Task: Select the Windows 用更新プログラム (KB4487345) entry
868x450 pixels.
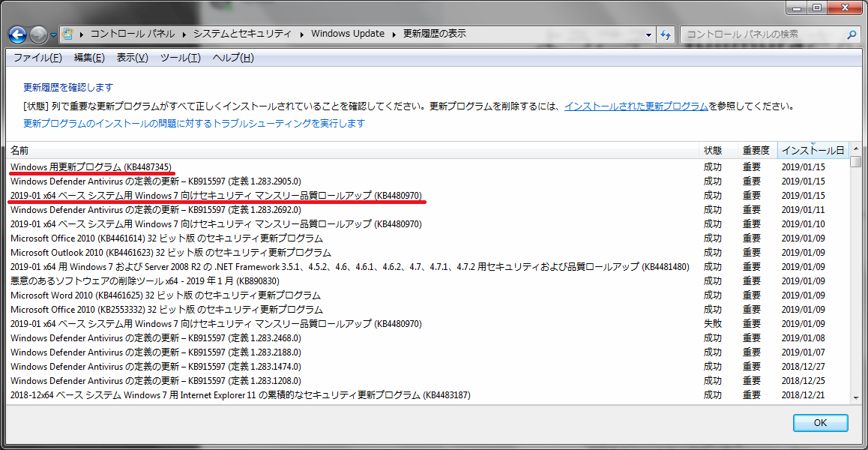Action: coord(91,166)
